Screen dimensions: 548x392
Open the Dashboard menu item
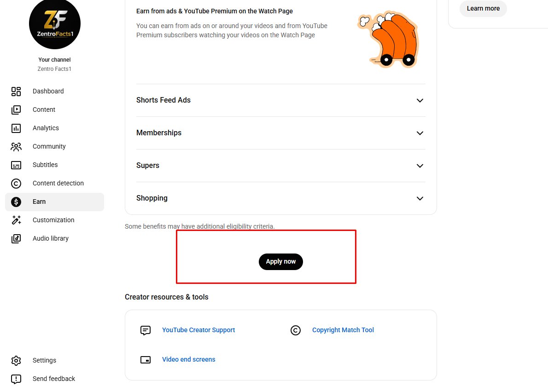[54, 92]
